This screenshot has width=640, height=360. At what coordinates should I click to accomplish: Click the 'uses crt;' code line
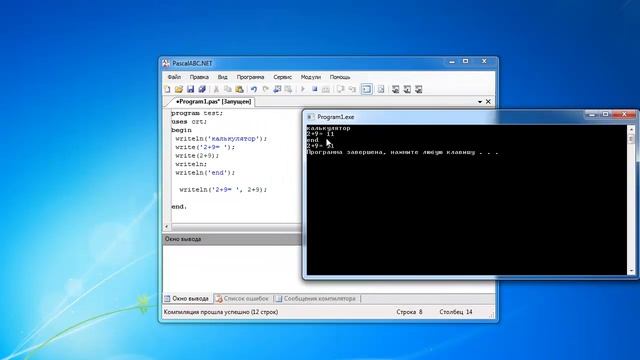(189, 122)
